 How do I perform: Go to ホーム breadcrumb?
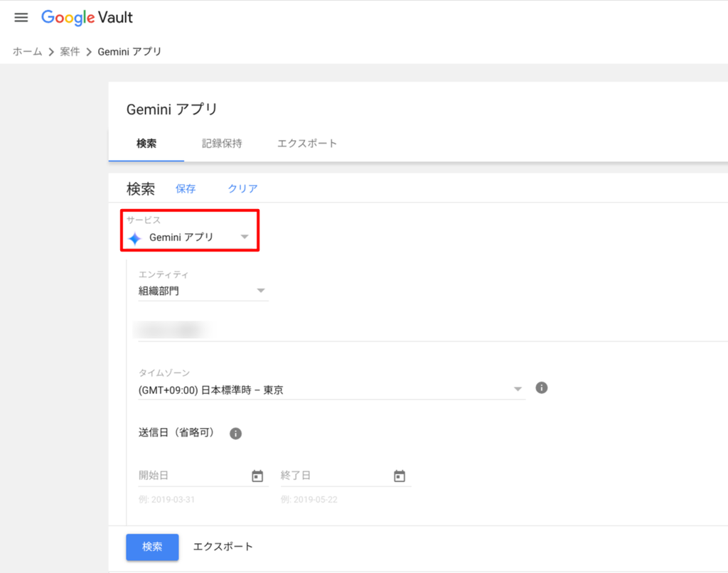(x=28, y=52)
